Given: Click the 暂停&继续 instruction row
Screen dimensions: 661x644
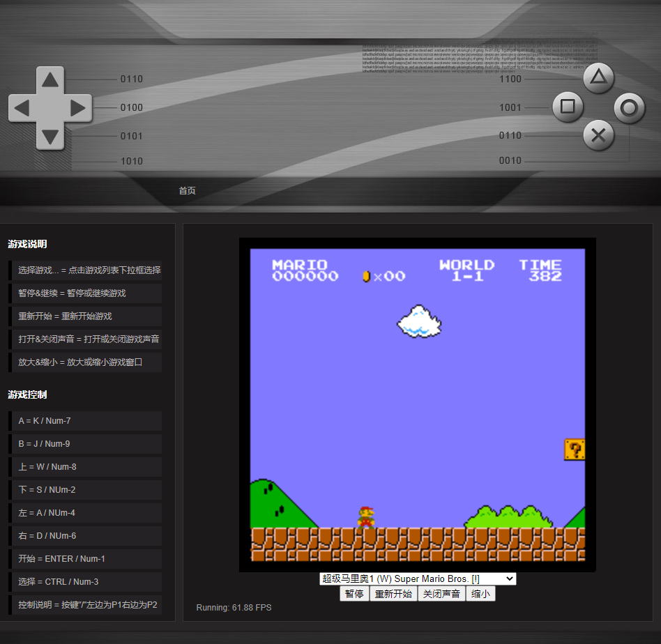Looking at the screenshot, I should pos(85,293).
